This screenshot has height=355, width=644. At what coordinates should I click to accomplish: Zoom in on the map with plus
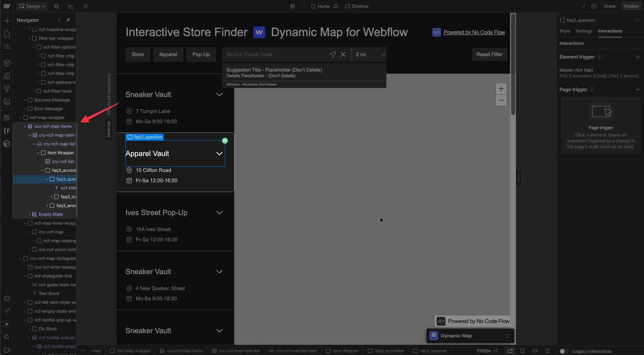click(x=501, y=89)
